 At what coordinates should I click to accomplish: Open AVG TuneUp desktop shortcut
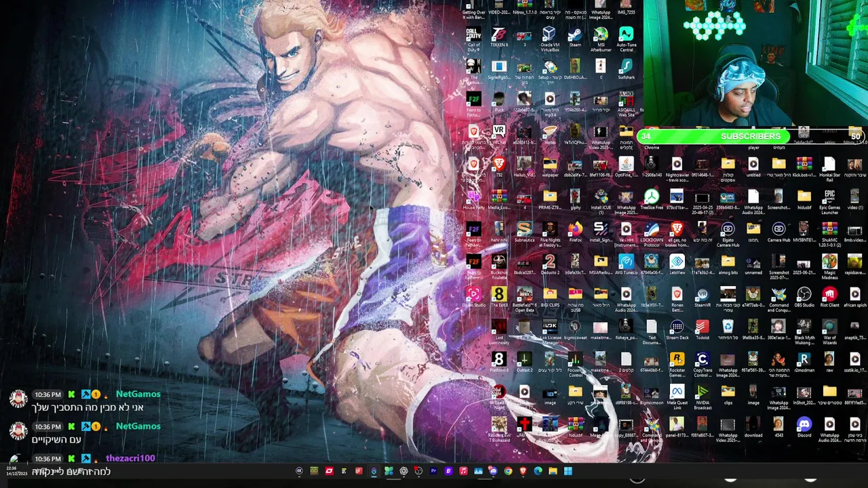tap(626, 264)
